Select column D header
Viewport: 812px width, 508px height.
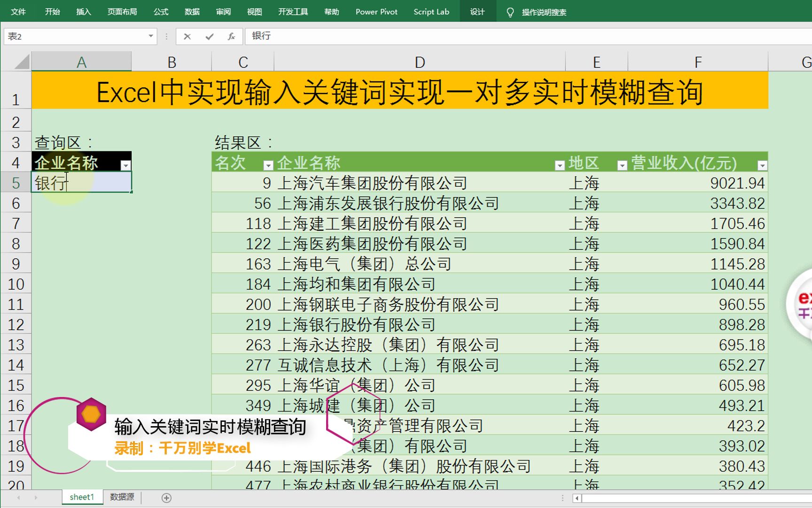(420, 62)
